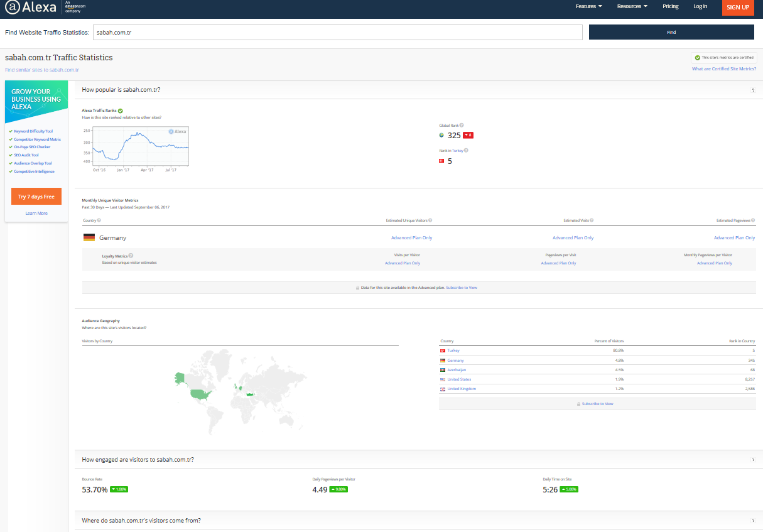Click Advanced Plan Only under Pageviews per Visit

point(558,263)
